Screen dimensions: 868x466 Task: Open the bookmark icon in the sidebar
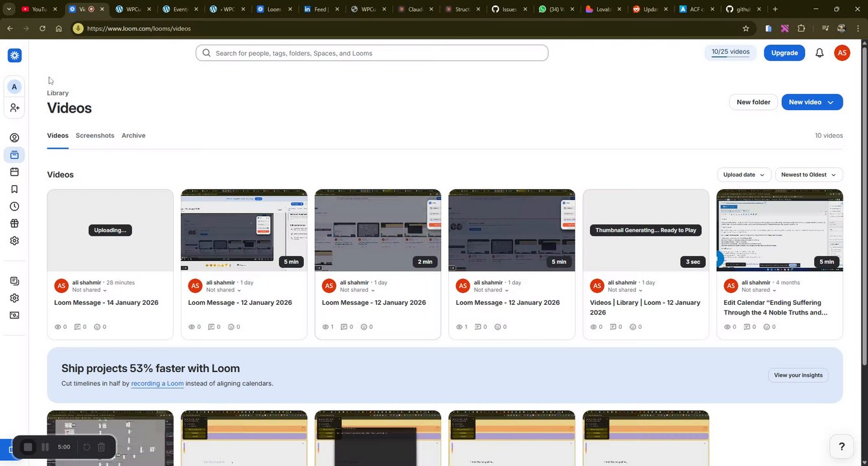pyautogui.click(x=14, y=189)
